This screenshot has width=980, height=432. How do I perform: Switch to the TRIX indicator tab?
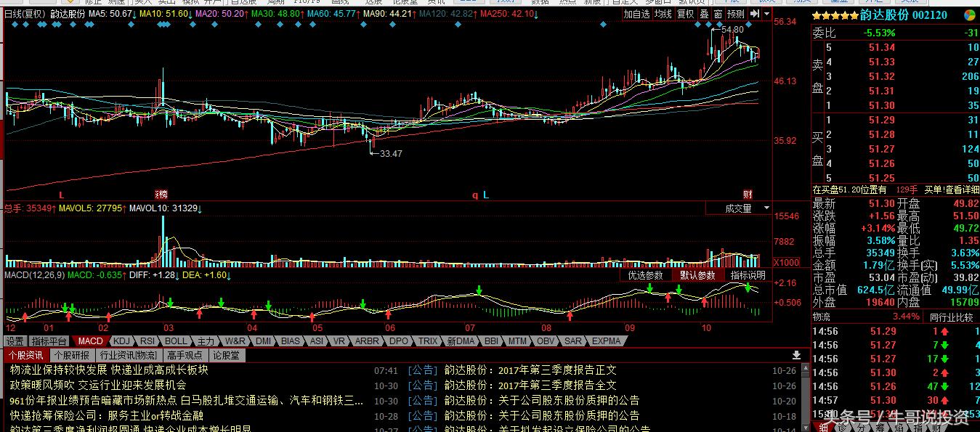(x=428, y=341)
